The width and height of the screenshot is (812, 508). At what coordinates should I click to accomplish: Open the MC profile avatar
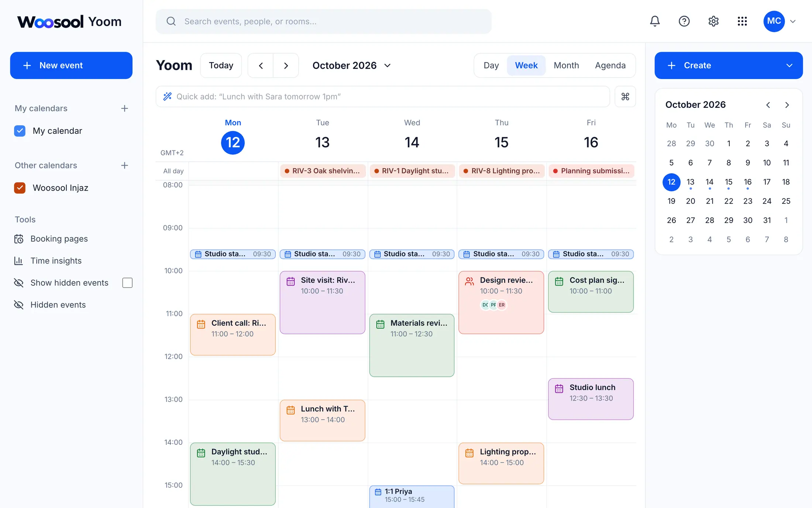[x=774, y=21]
